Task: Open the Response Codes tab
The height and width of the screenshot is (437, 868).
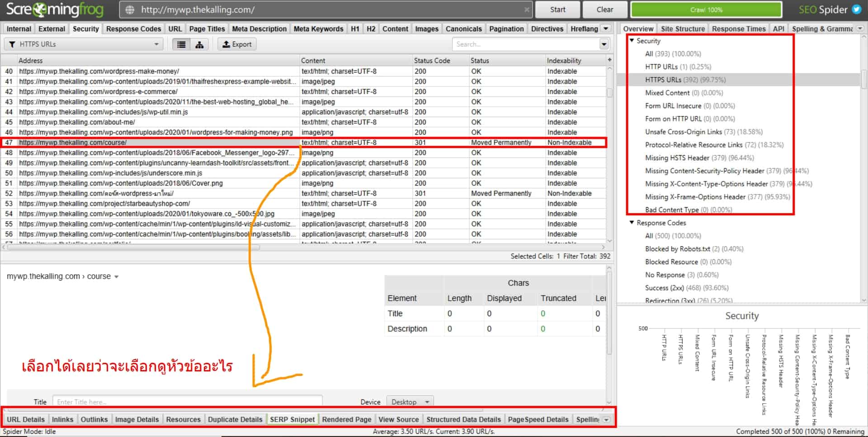Action: pyautogui.click(x=133, y=28)
